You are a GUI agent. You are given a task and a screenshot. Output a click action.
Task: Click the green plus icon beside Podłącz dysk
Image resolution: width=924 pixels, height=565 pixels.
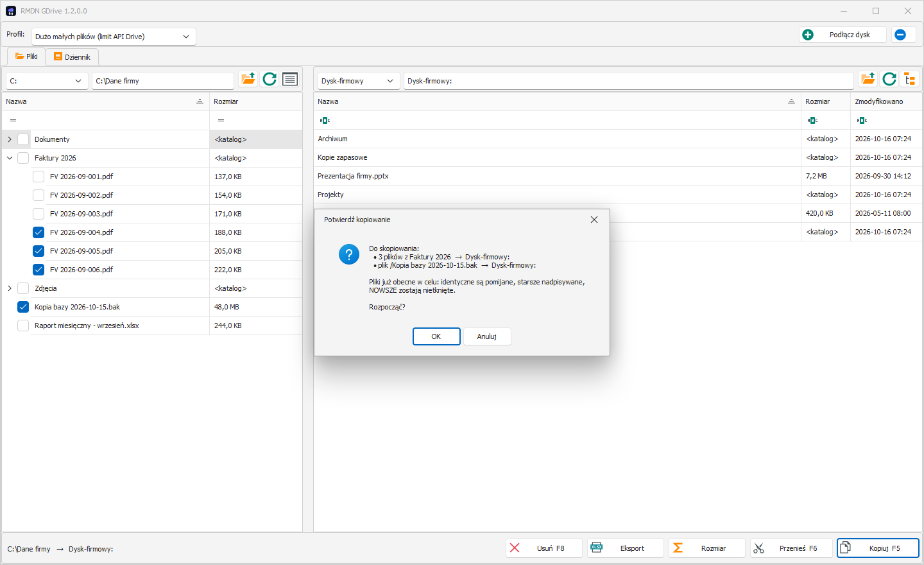[808, 35]
